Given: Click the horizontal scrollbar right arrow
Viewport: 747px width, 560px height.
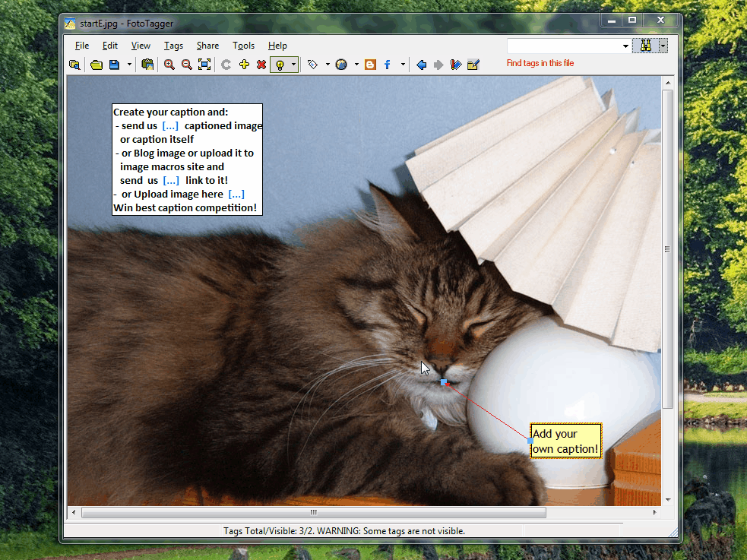Looking at the screenshot, I should [654, 512].
